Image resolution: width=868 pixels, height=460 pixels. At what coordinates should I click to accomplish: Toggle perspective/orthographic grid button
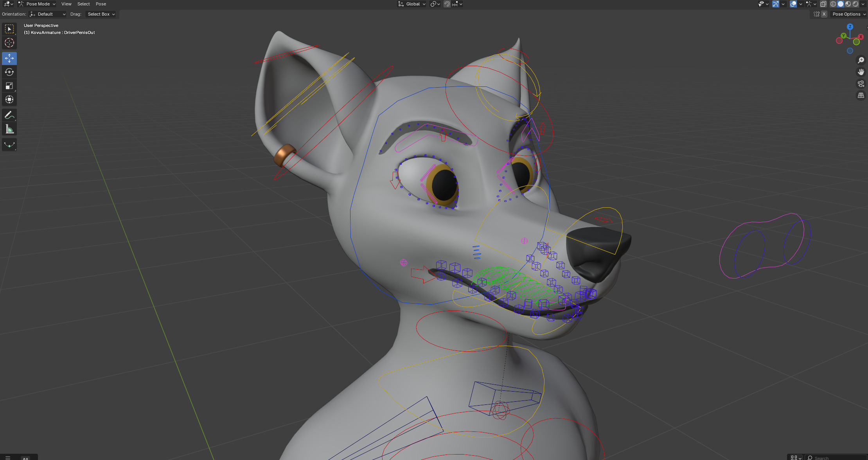pyautogui.click(x=861, y=95)
